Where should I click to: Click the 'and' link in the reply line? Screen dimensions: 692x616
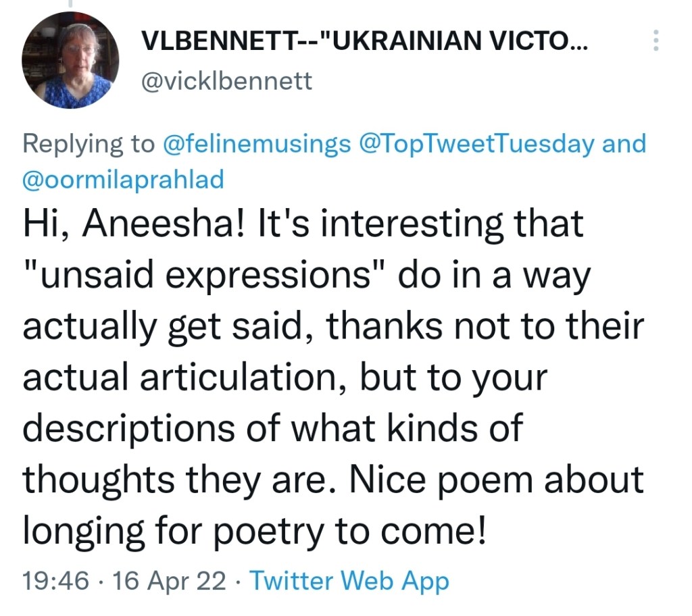tap(624, 144)
